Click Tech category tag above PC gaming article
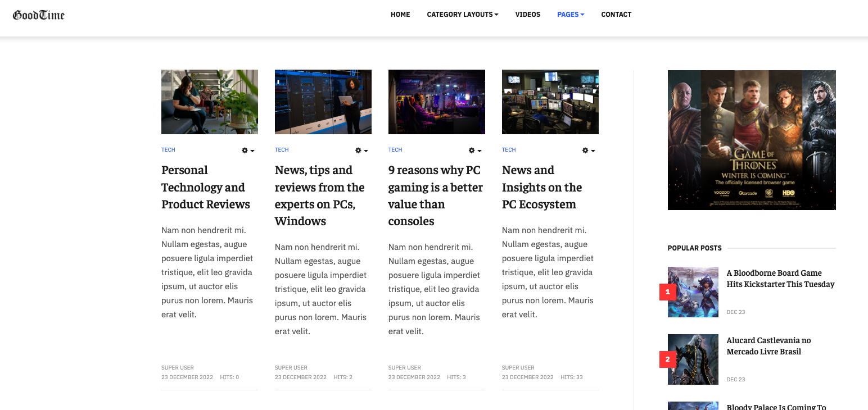The image size is (868, 410). [395, 150]
